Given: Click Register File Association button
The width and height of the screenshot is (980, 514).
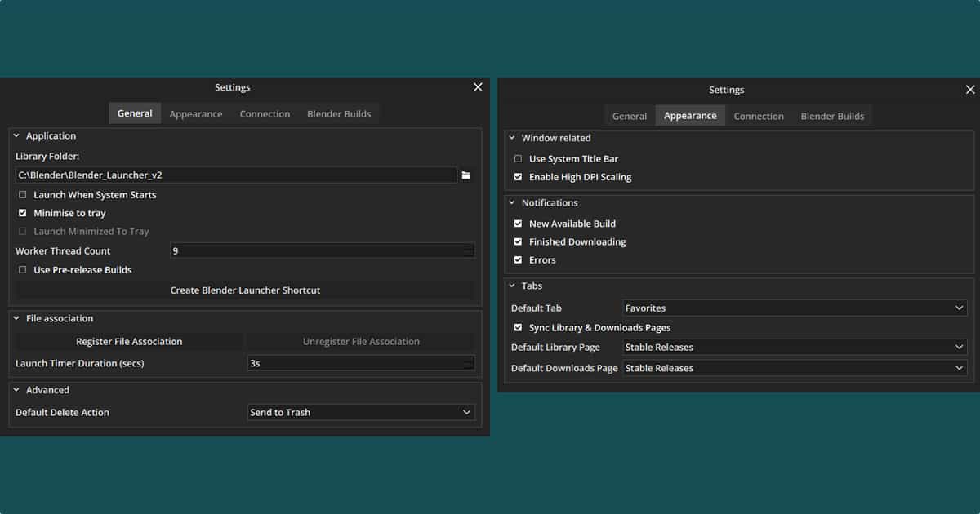Looking at the screenshot, I should [x=129, y=342].
